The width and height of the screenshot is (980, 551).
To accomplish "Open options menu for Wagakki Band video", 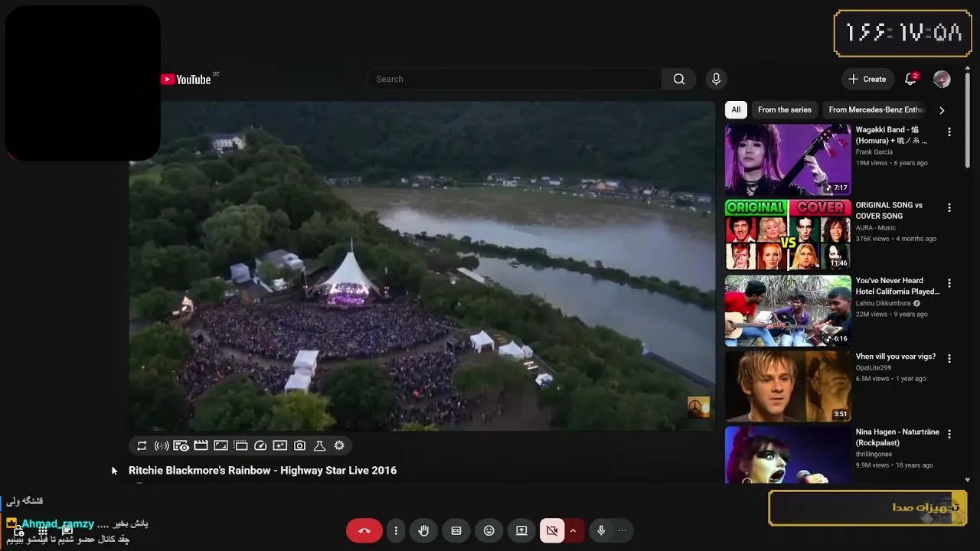I will click(949, 132).
